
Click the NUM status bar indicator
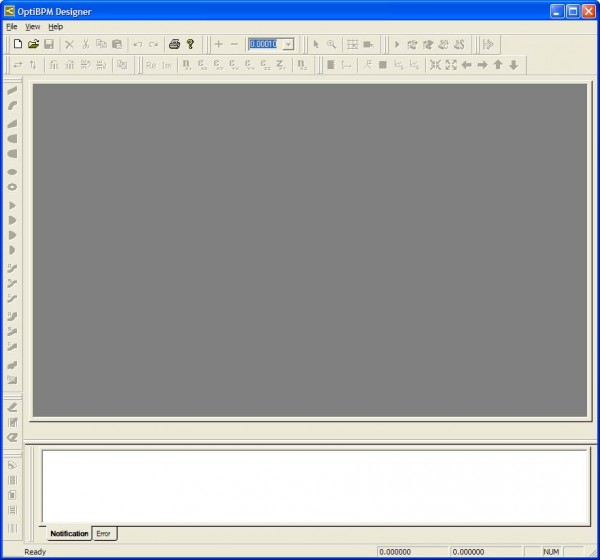(x=551, y=552)
